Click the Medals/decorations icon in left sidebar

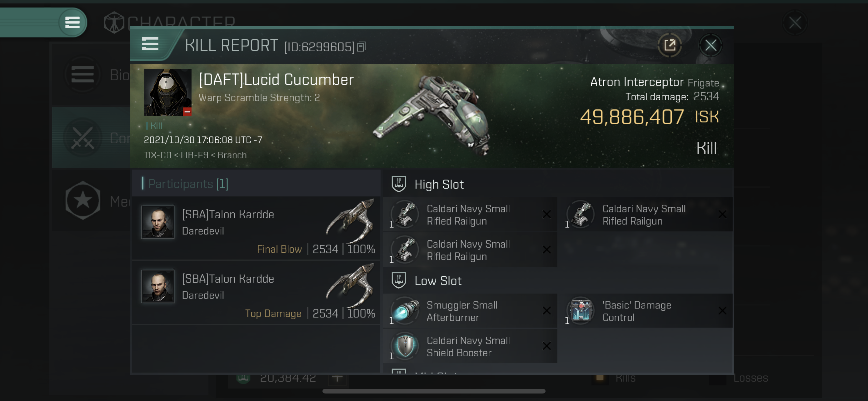pos(83,200)
